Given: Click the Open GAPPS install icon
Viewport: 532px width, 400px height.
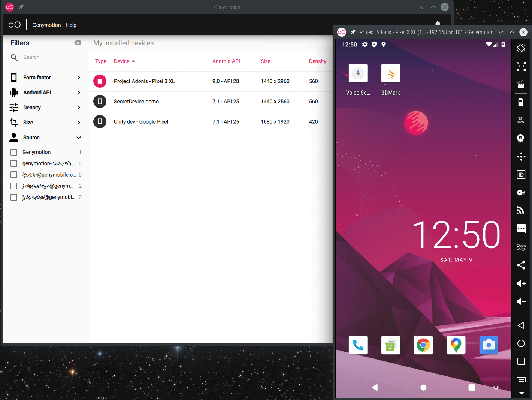Looking at the screenshot, I should (521, 247).
